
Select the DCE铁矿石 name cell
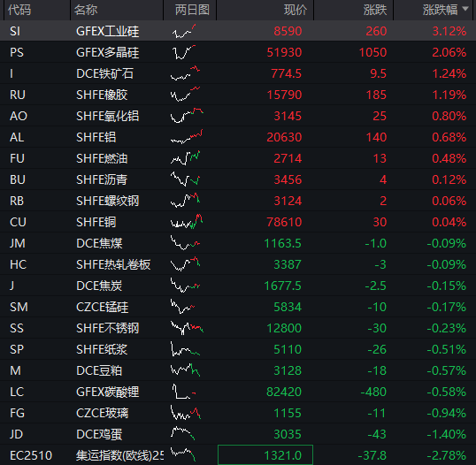tap(104, 73)
